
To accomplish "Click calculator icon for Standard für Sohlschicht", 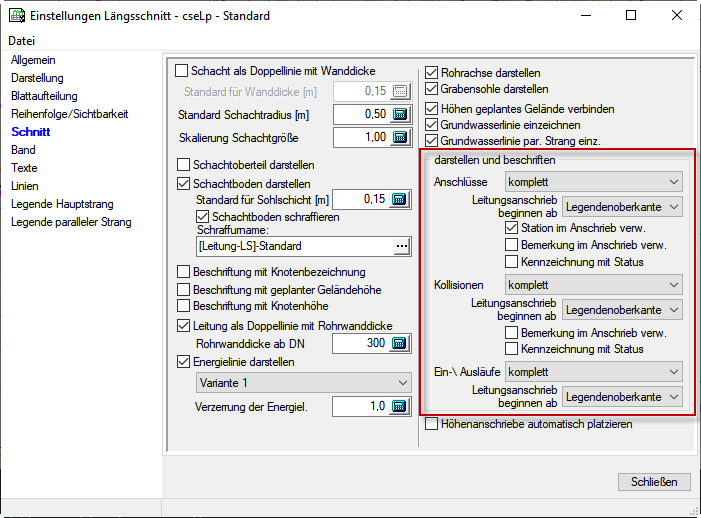I will click(x=400, y=199).
